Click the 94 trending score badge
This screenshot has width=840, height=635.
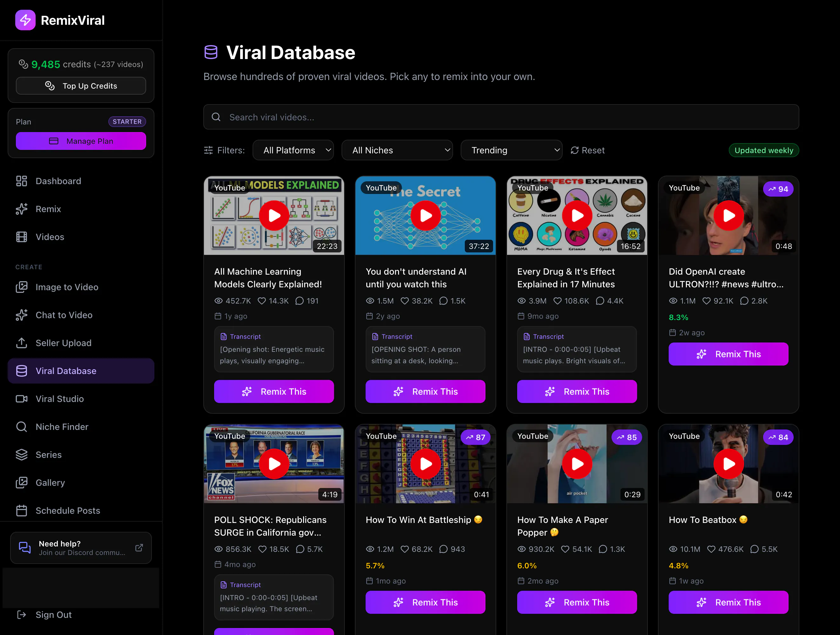778,189
